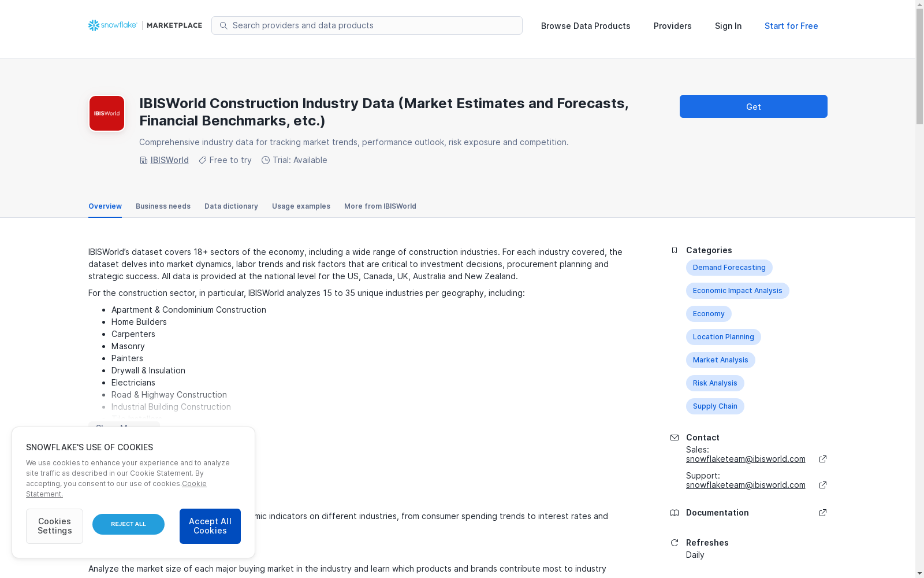The width and height of the screenshot is (924, 578).
Task: Click the 'Trial: Available' text
Action: pos(300,160)
